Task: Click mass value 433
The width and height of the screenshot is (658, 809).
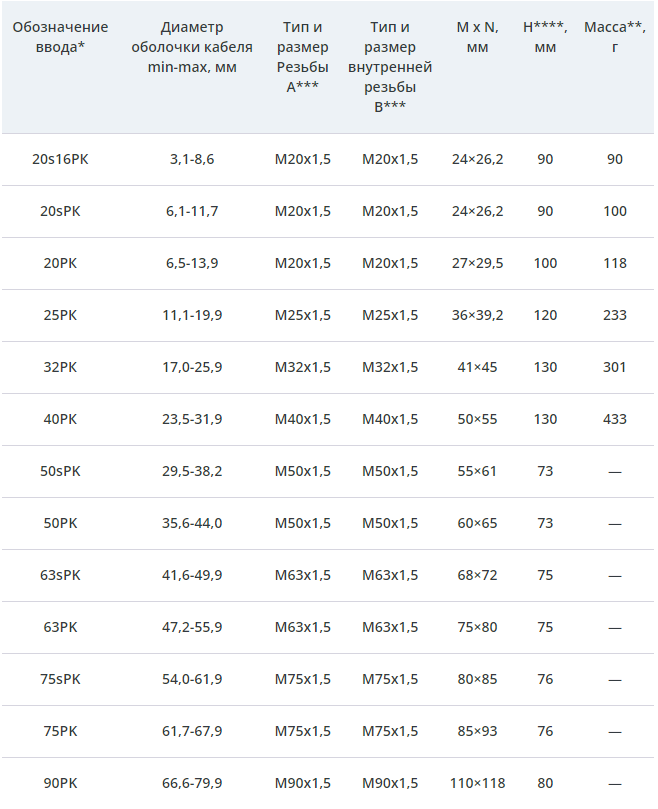Action: (614, 419)
